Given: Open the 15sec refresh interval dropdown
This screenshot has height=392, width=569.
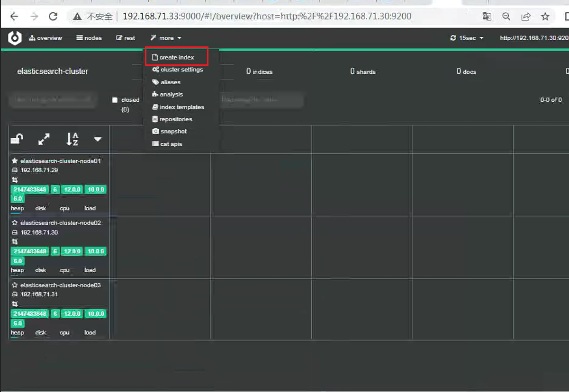Looking at the screenshot, I should (467, 38).
